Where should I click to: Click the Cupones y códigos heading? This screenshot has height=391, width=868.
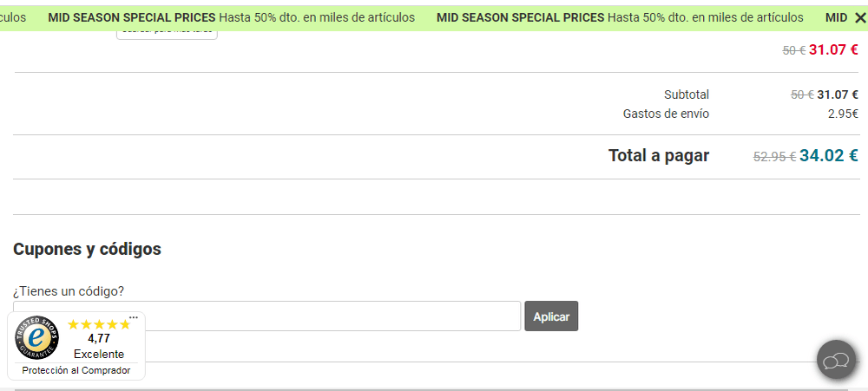click(87, 250)
